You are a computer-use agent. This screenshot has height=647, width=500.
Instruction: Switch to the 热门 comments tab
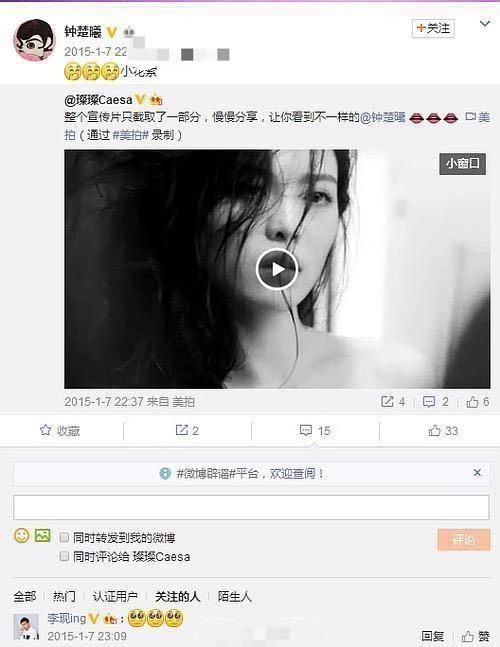(64, 596)
